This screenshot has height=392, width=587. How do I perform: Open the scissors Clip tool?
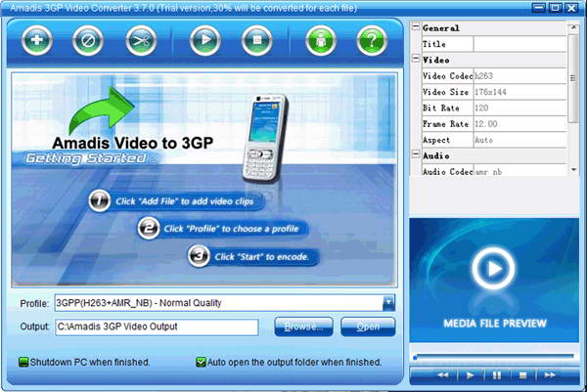(141, 40)
